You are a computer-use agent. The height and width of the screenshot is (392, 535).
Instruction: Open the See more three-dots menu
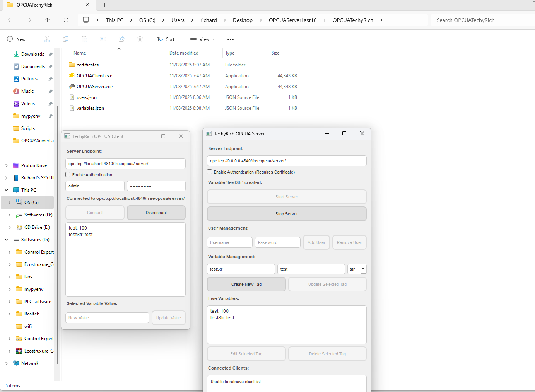point(231,39)
